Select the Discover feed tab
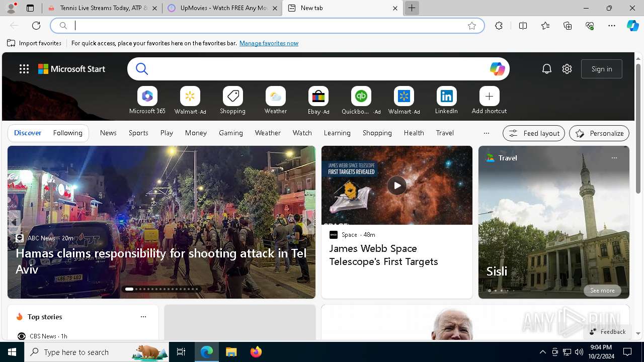This screenshot has height=362, width=644. 28,133
